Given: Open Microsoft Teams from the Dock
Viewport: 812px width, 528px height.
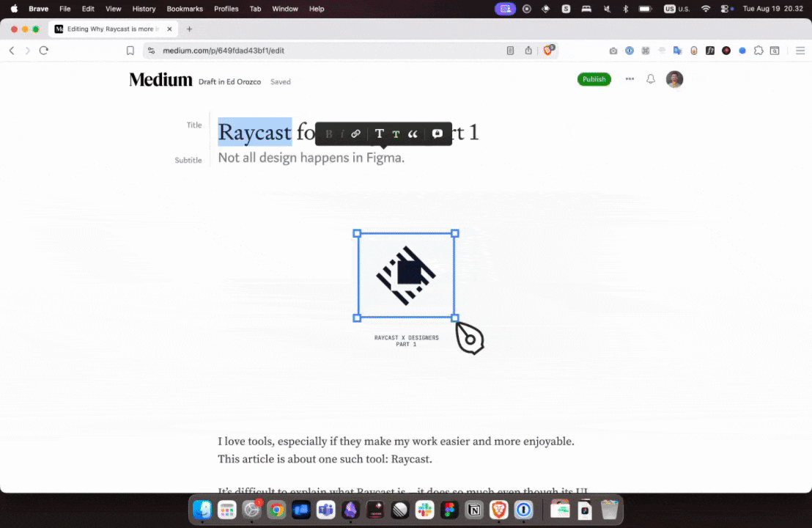Looking at the screenshot, I should click(x=325, y=510).
